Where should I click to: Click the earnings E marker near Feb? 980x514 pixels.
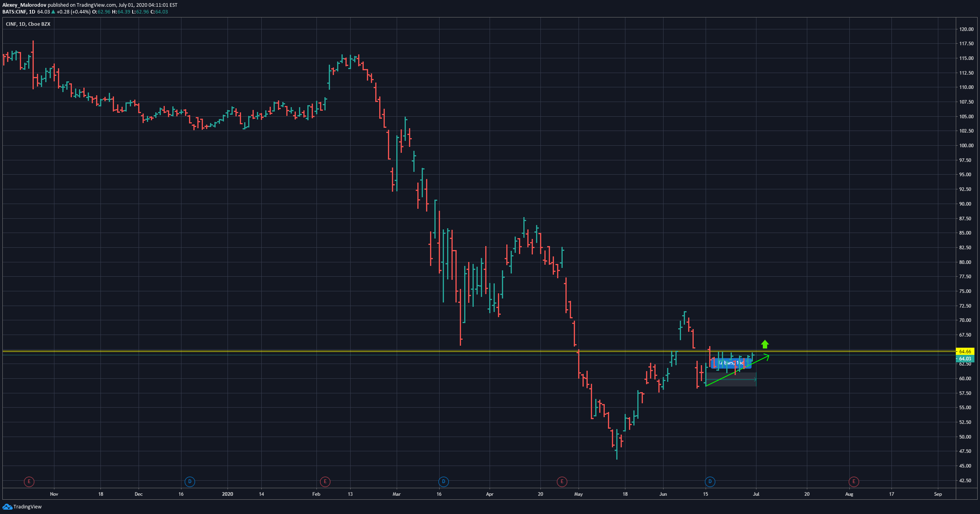click(325, 482)
